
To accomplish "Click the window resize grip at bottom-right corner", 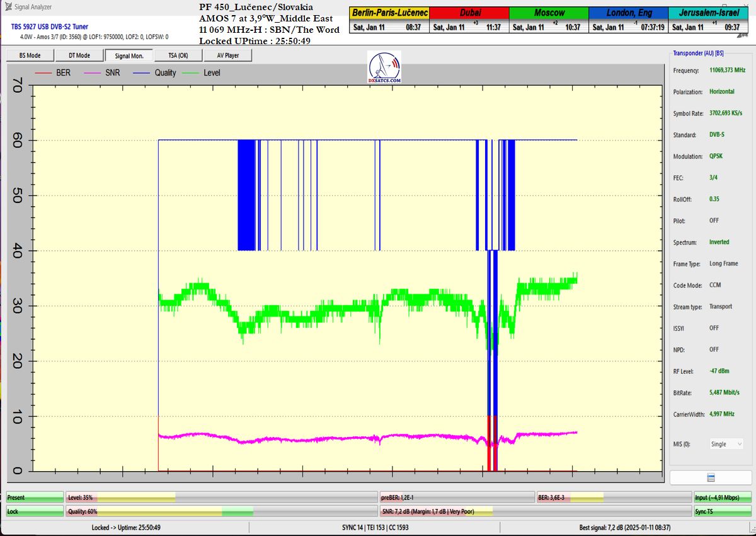I will tap(752, 532).
